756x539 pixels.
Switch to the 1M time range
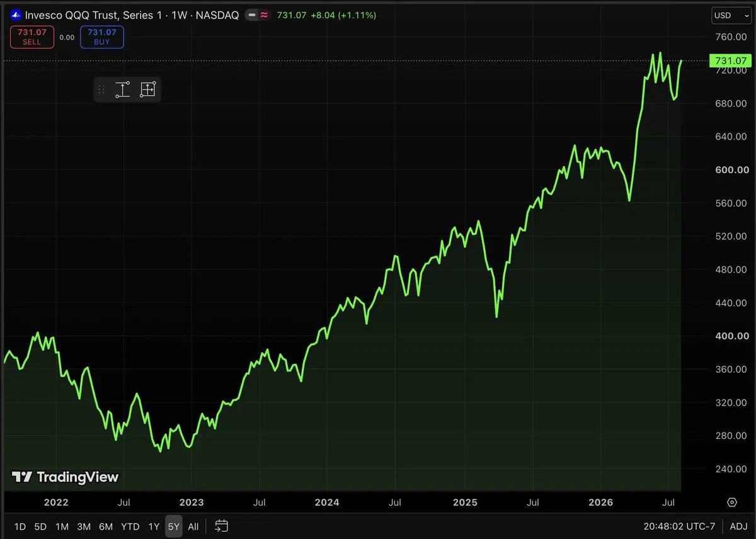[62, 526]
